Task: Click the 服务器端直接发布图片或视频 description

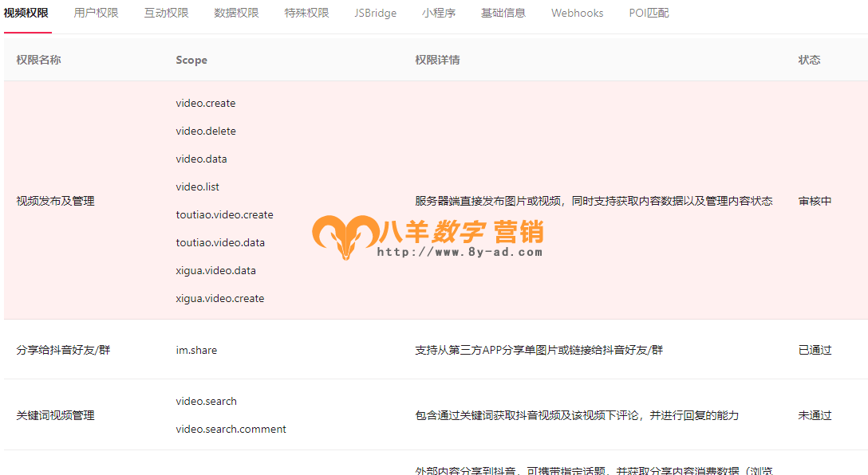Action: coord(594,201)
